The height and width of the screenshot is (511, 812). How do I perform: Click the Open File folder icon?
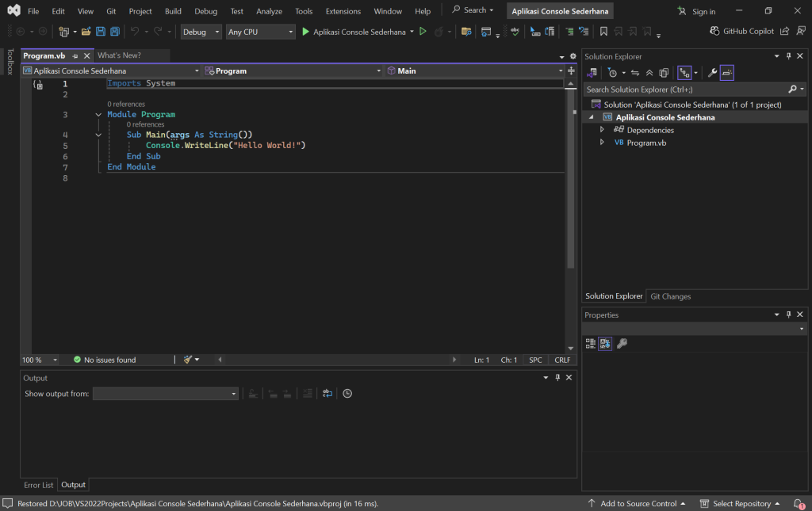click(x=86, y=32)
